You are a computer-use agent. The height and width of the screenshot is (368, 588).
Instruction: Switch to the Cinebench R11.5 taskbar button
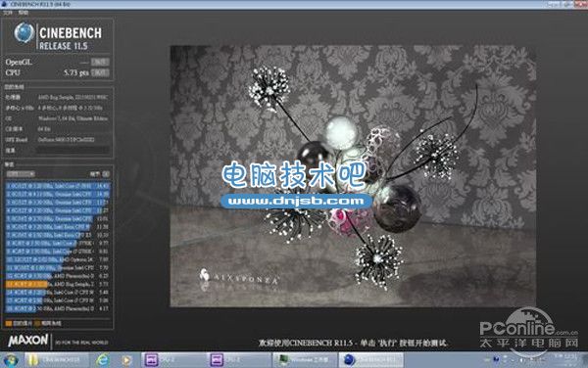click(x=371, y=360)
